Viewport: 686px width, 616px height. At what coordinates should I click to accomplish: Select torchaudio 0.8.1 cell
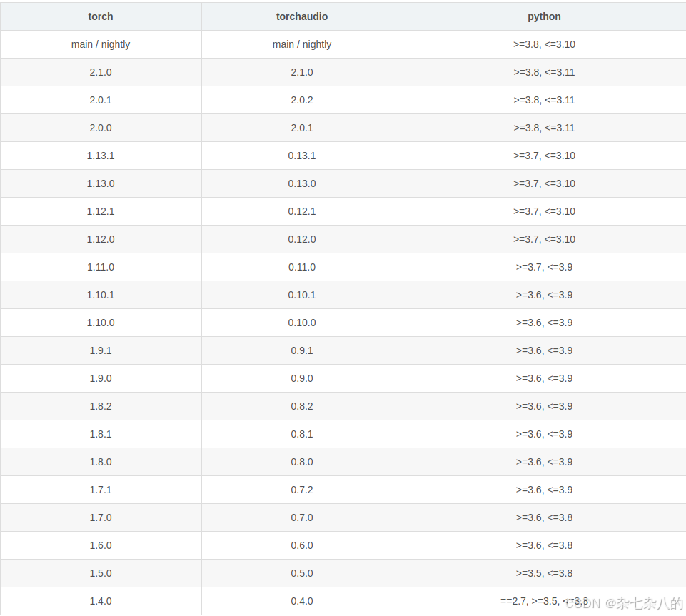click(x=302, y=435)
